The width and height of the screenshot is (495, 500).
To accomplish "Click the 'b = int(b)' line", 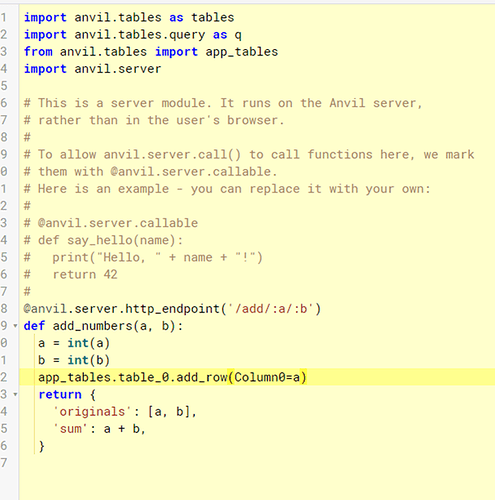I will (x=74, y=360).
